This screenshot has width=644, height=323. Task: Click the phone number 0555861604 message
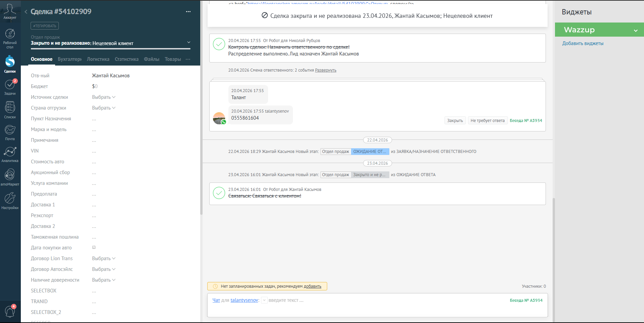(x=245, y=118)
